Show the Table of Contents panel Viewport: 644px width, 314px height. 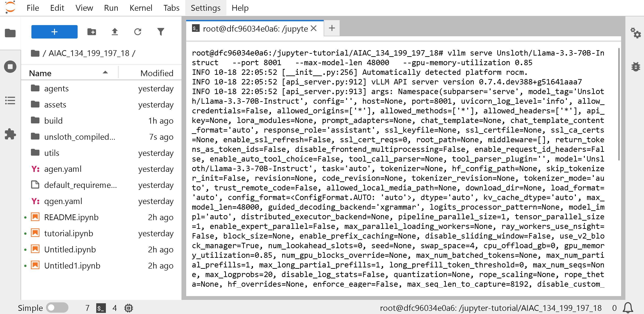click(10, 100)
